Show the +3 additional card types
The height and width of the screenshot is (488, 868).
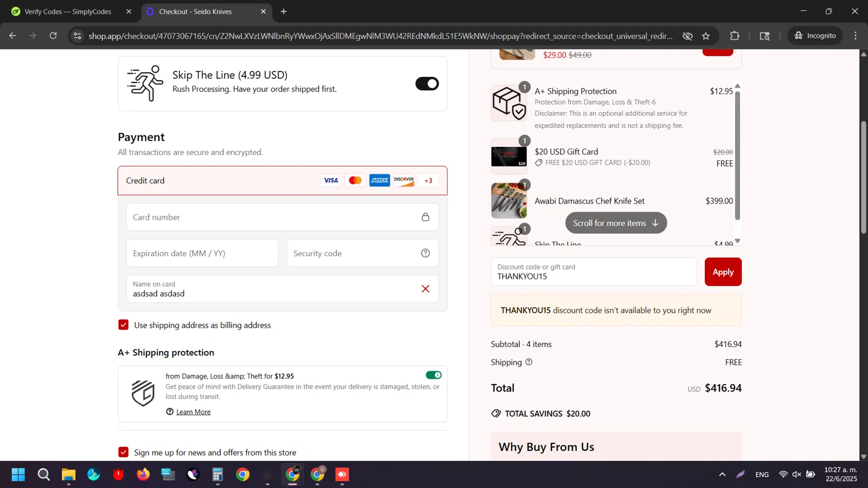pos(428,180)
